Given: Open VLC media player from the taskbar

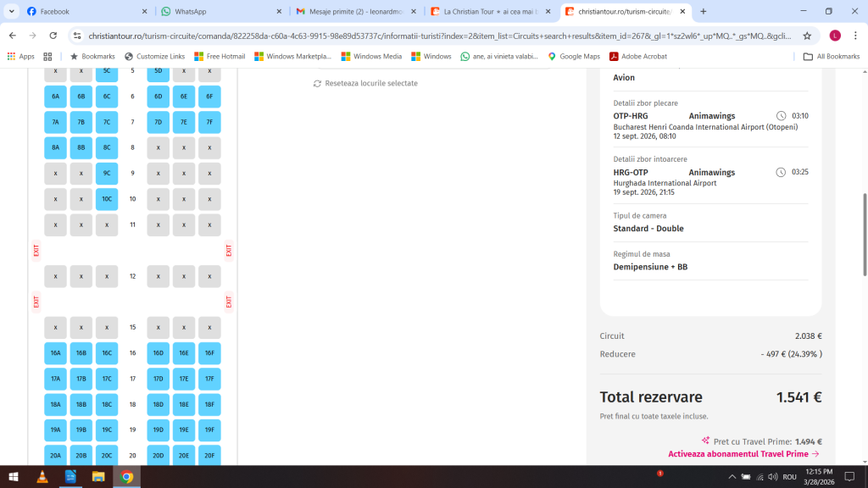Looking at the screenshot, I should 42,477.
